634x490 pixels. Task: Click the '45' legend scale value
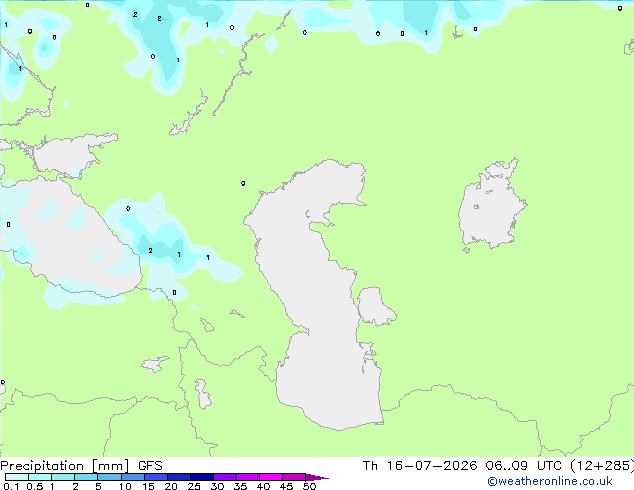(x=286, y=486)
